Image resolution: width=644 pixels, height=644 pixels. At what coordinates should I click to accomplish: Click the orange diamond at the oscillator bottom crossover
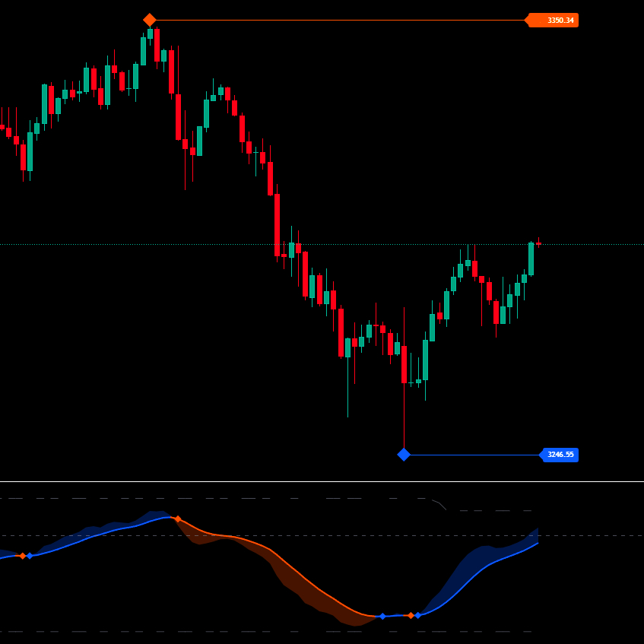411,616
